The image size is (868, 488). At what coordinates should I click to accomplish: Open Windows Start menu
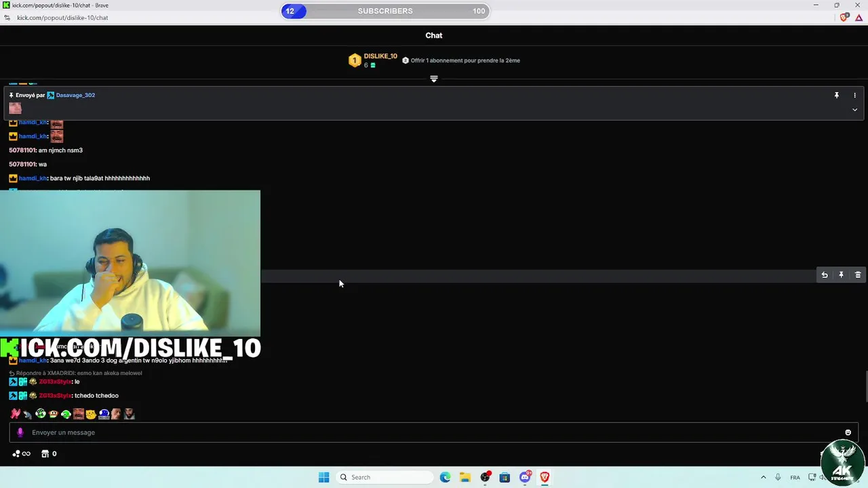tap(324, 477)
